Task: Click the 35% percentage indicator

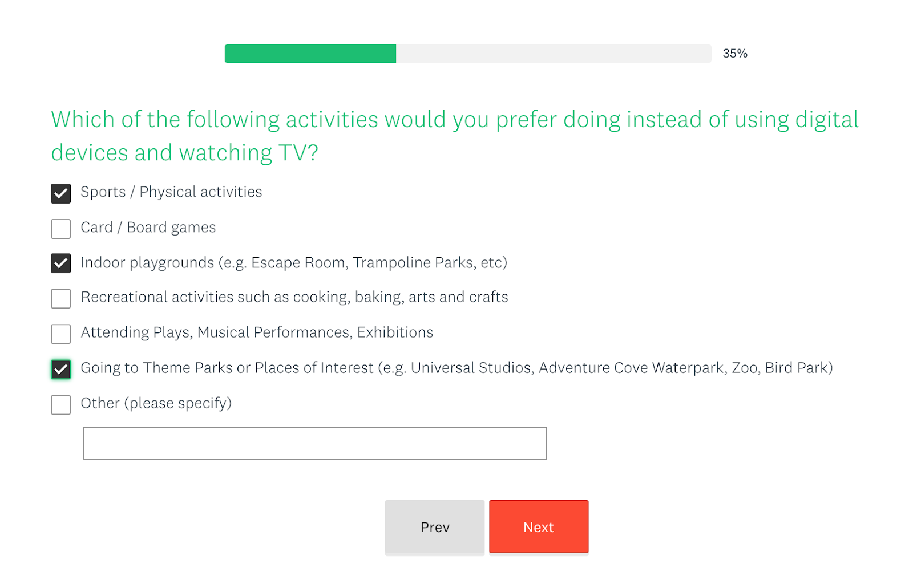Action: click(x=735, y=54)
